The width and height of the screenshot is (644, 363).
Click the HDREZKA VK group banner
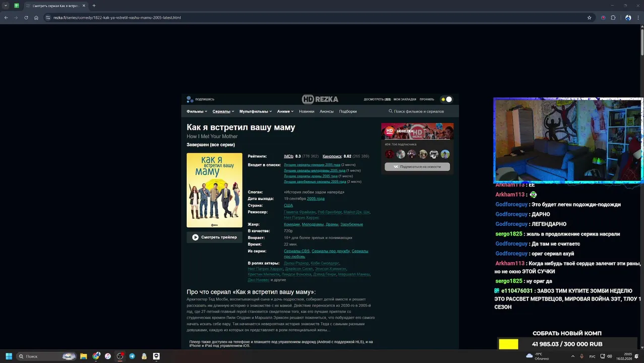(417, 131)
